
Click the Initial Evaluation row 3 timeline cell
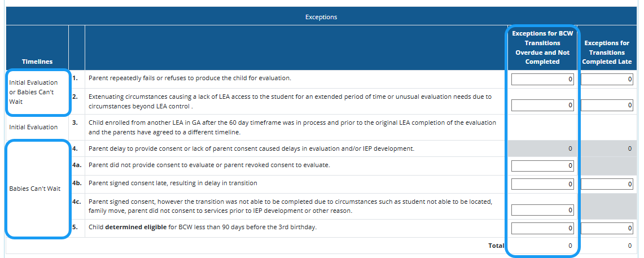tap(33, 127)
